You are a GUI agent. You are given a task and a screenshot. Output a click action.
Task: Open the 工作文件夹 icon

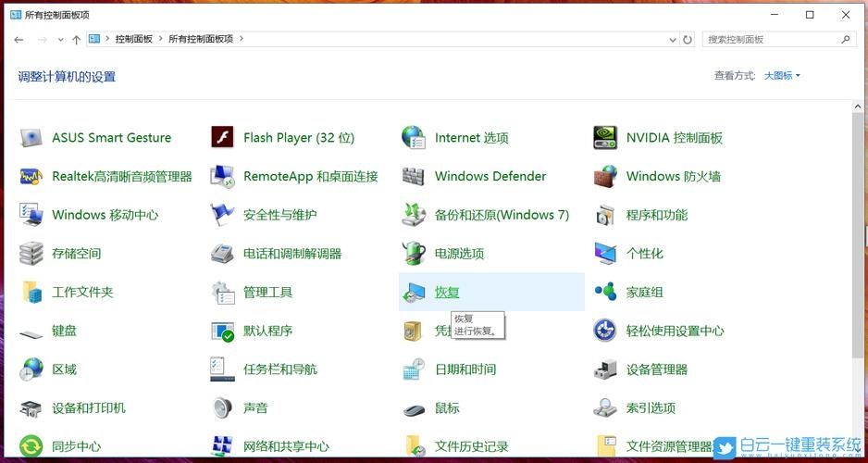point(31,293)
